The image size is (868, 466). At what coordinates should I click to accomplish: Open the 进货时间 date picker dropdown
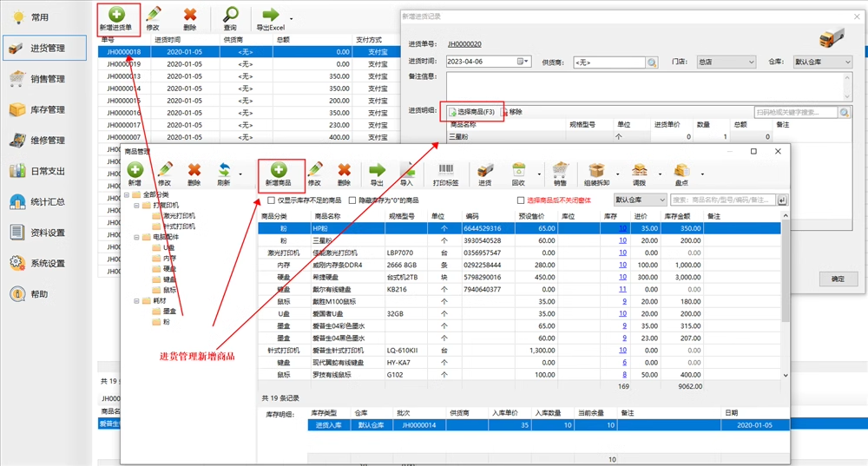523,62
